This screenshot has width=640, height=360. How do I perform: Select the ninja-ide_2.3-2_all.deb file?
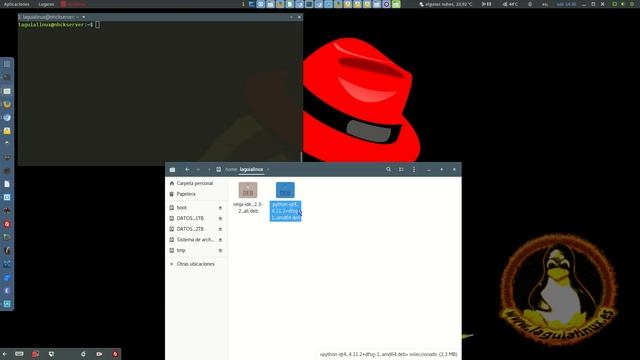click(248, 198)
